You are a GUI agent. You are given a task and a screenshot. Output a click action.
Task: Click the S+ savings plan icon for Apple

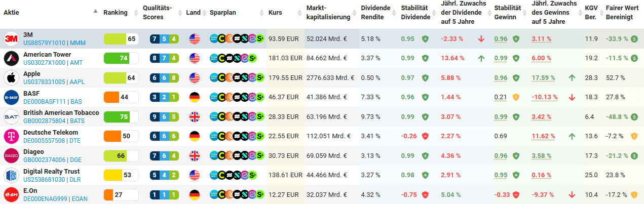click(260, 78)
